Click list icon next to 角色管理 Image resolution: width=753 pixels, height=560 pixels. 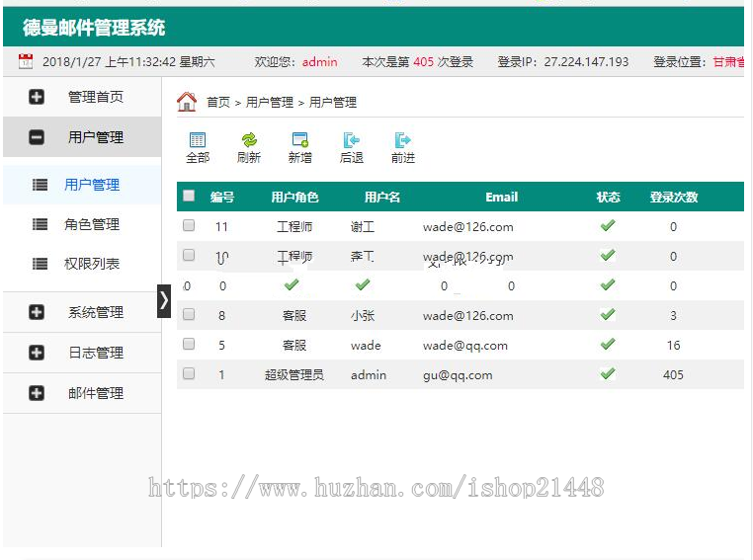[40, 224]
